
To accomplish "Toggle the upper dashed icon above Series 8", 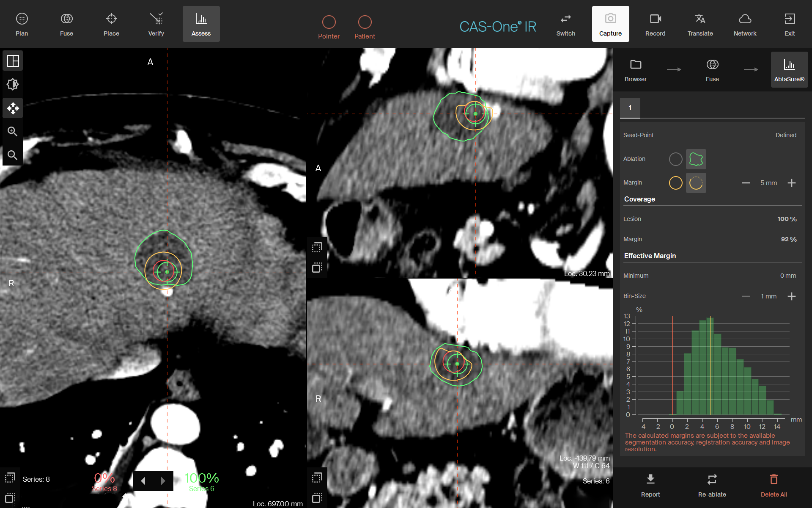I will click(10, 478).
